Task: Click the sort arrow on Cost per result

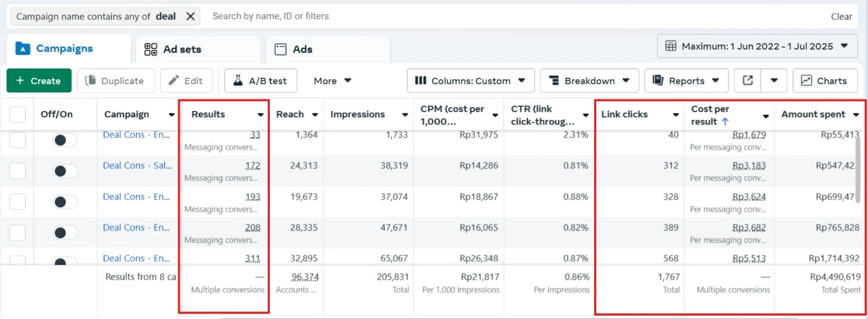Action: [725, 122]
